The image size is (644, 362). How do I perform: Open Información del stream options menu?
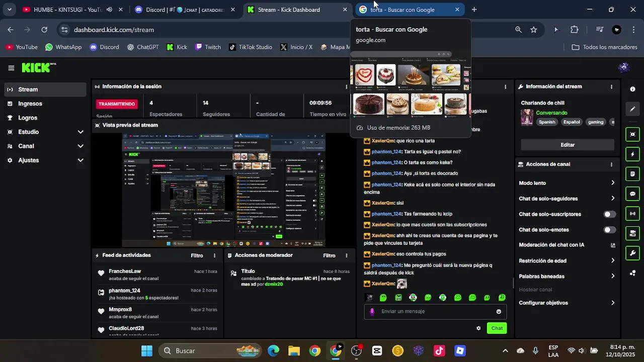[x=611, y=86]
